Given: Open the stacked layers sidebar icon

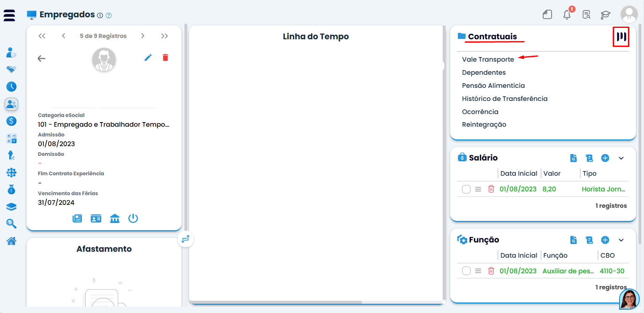Looking at the screenshot, I should click(x=11, y=207).
